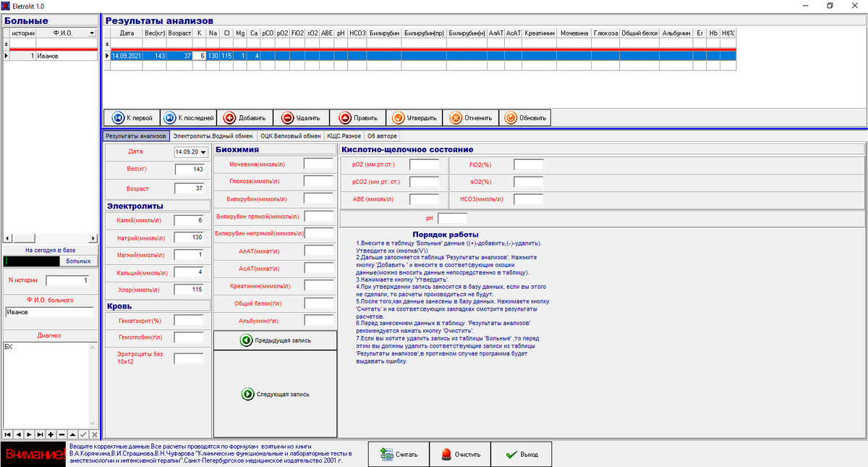Screen dimensions: 868x467
Task: Click the Удалить record button
Action: pyautogui.click(x=301, y=117)
